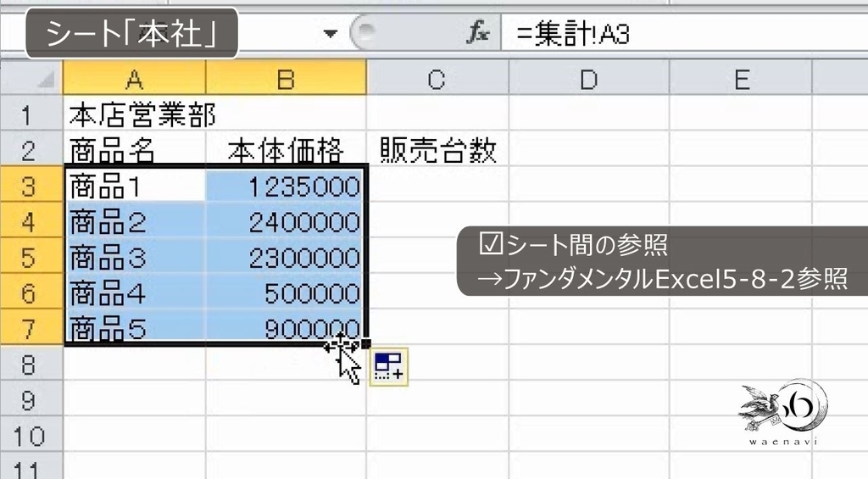The width and height of the screenshot is (868, 479).
Task: Select row 9 header
Action: pyautogui.click(x=31, y=398)
